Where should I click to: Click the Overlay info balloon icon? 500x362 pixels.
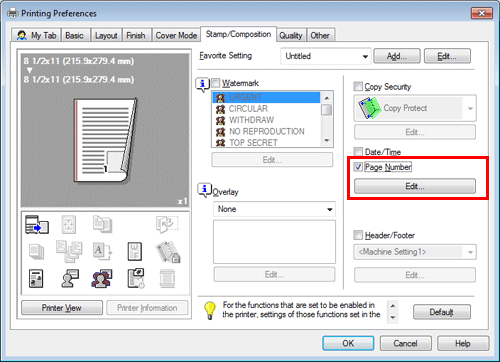[x=204, y=190]
